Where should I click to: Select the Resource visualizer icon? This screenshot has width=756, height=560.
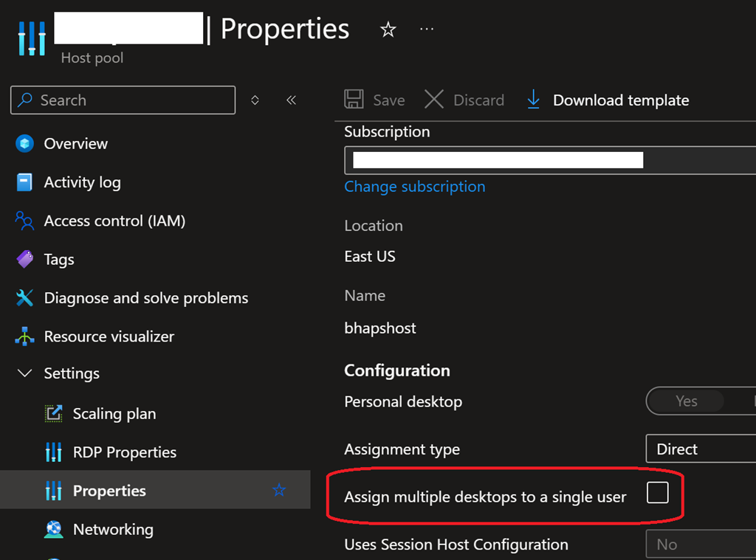coord(24,336)
